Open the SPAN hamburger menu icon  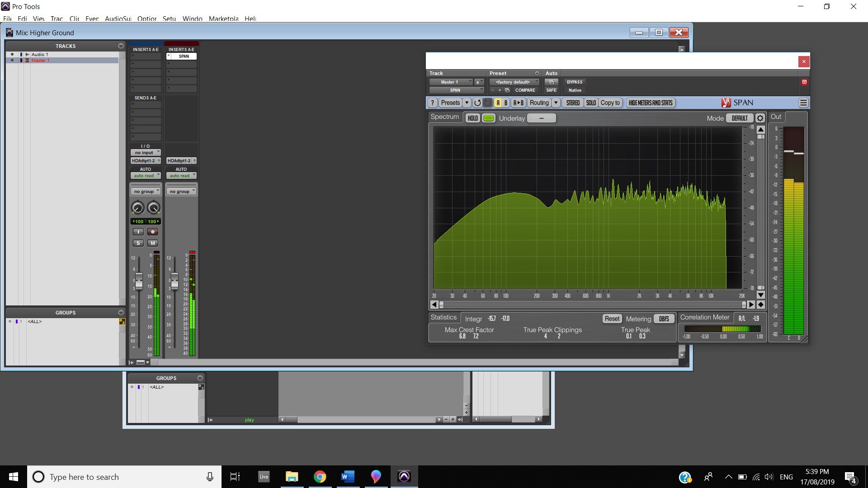(x=803, y=103)
